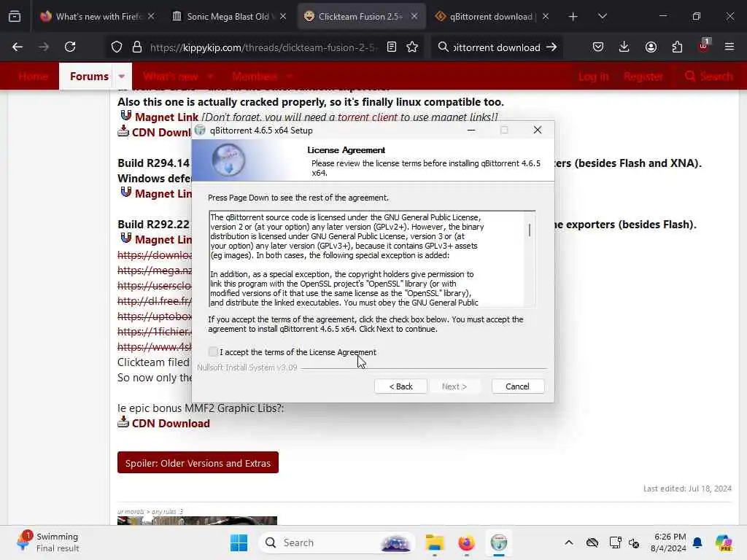The width and height of the screenshot is (747, 560).
Task: Open the downloads panel
Action: [624, 47]
